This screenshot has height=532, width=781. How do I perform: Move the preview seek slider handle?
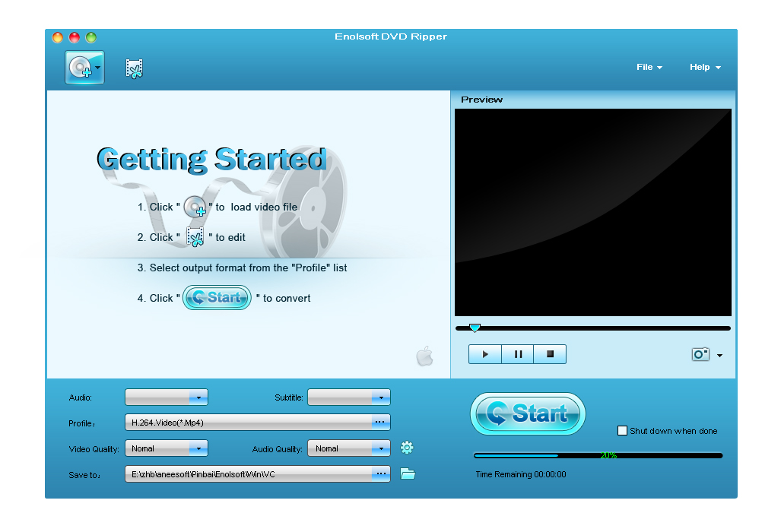tap(475, 328)
